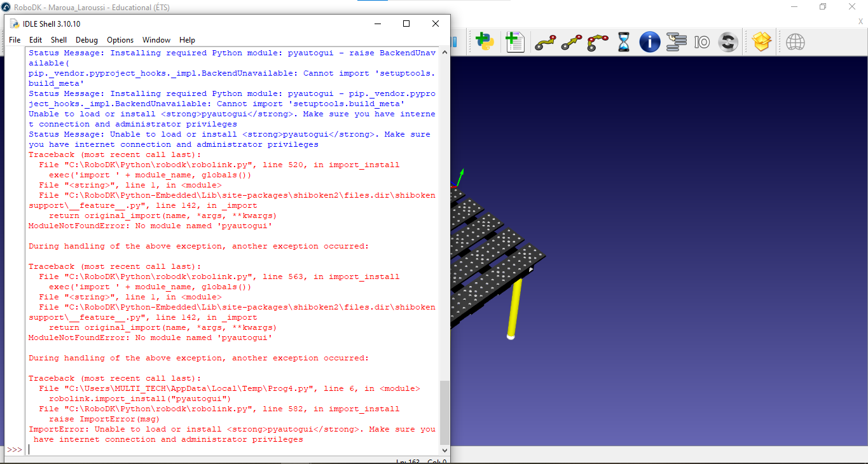Click the IO instruction icon
The width and height of the screenshot is (868, 464).
pos(702,43)
